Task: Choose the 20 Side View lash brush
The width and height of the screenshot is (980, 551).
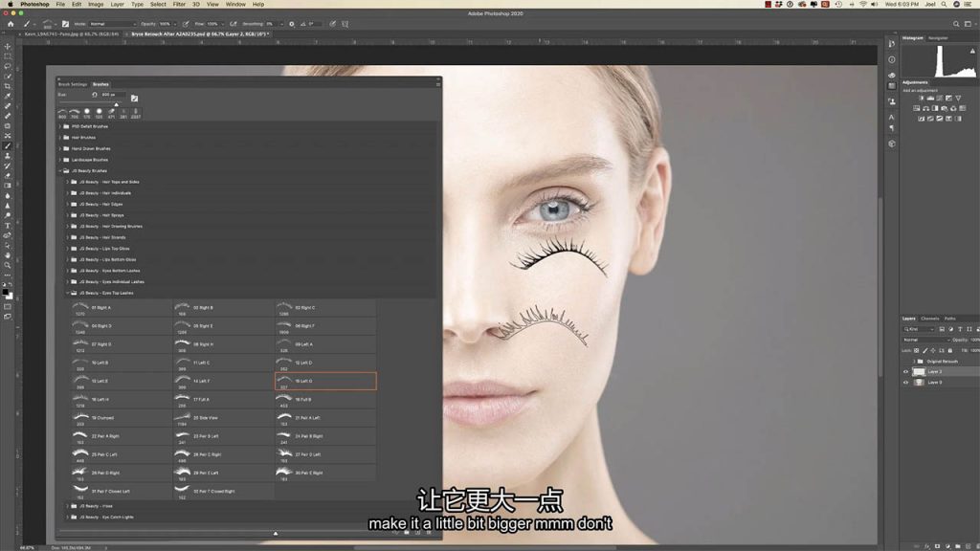Action: (x=223, y=418)
